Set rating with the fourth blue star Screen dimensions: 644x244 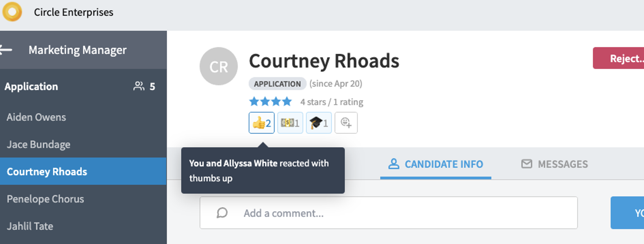[x=287, y=102]
